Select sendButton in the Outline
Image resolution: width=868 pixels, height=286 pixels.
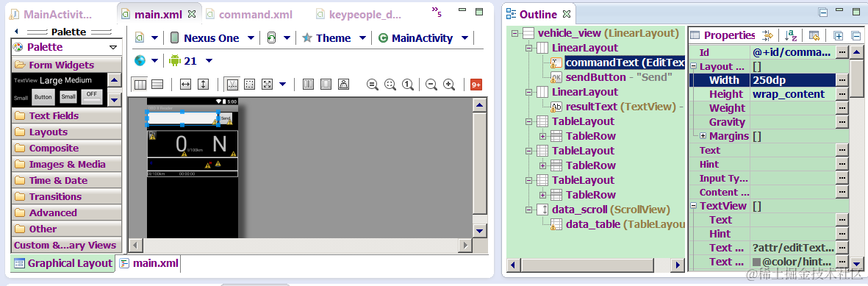click(611, 77)
